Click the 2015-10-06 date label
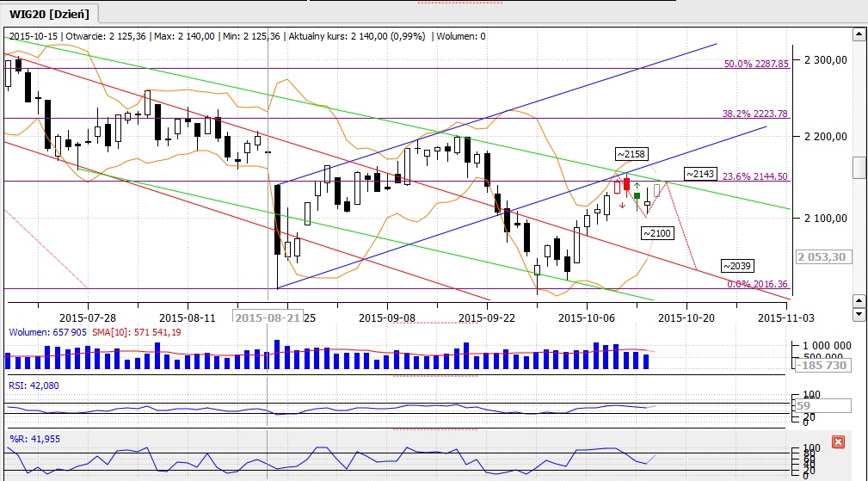Viewport: 868px width, 481px height. tap(586, 318)
